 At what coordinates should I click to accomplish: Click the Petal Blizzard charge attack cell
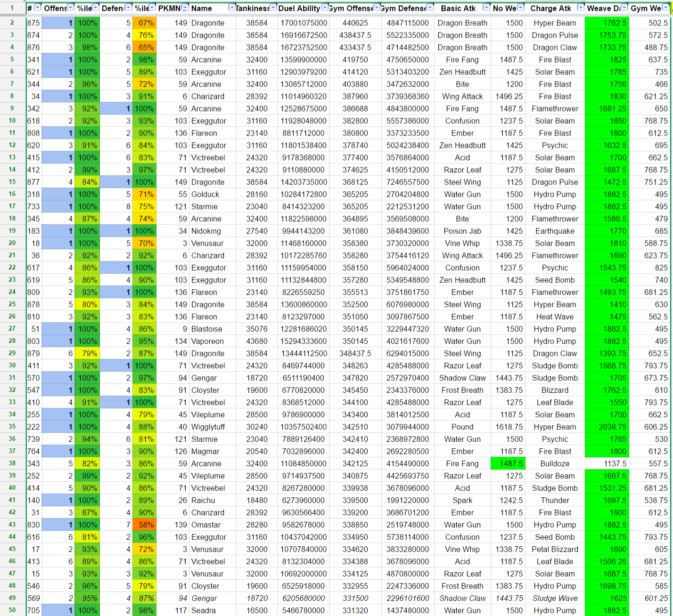point(555,549)
